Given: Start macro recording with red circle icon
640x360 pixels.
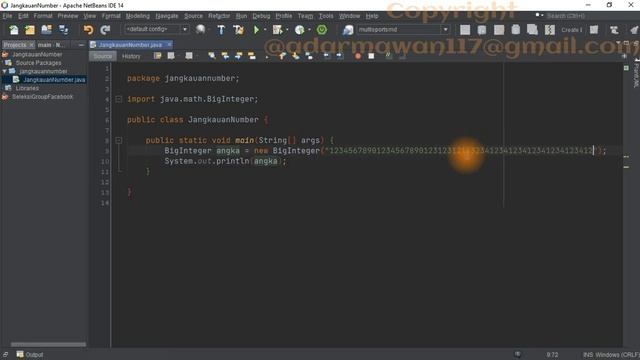Looking at the screenshot, I should (x=358, y=56).
